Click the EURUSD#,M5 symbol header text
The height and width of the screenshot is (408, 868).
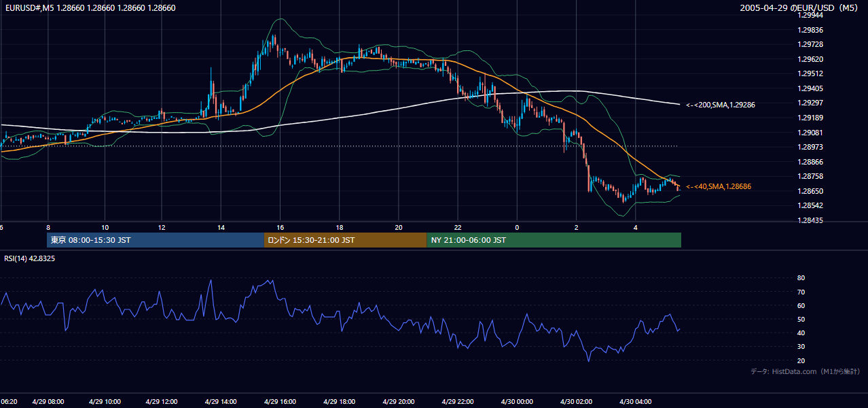90,8
